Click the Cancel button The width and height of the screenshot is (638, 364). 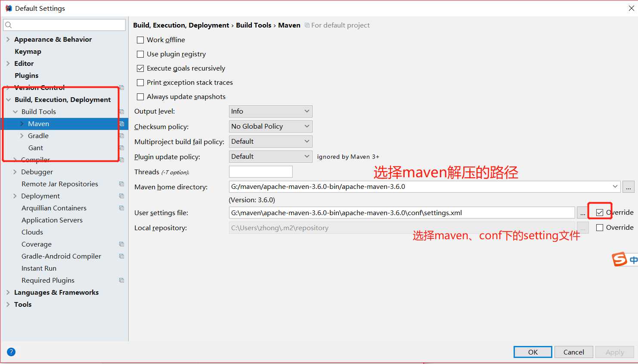(x=574, y=352)
